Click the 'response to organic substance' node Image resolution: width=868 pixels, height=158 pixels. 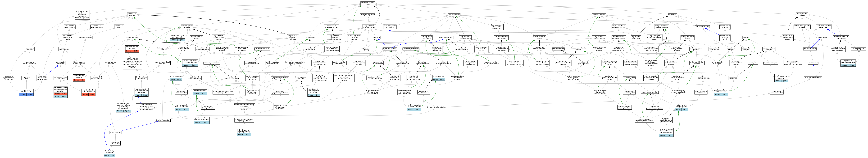[x=30, y=63]
